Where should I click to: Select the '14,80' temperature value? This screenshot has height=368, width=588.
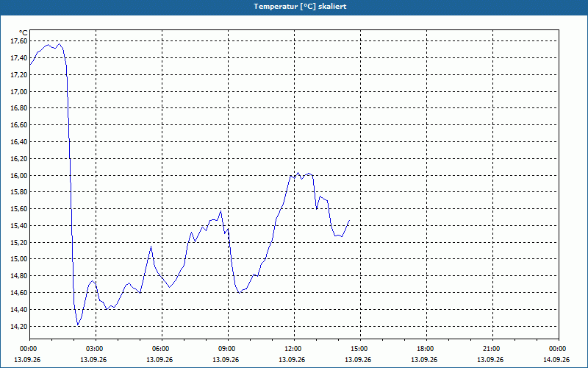(19, 276)
